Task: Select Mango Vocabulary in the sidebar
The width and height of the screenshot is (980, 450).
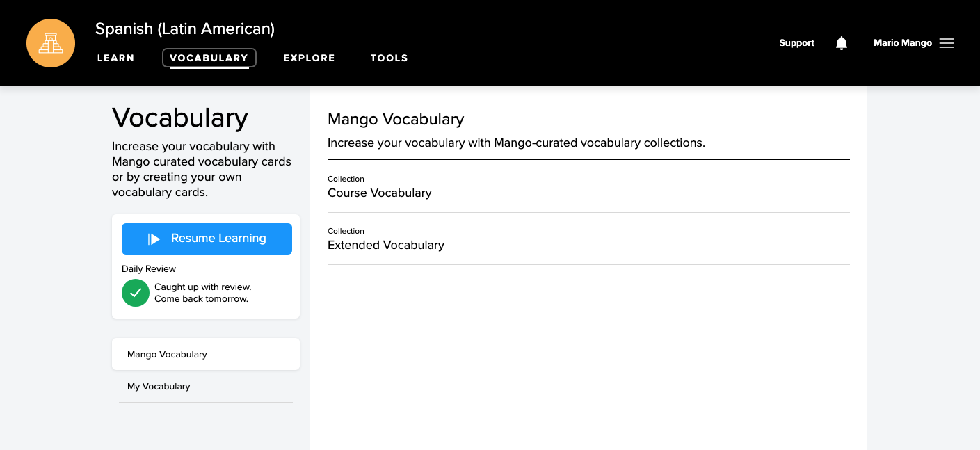Action: click(206, 354)
